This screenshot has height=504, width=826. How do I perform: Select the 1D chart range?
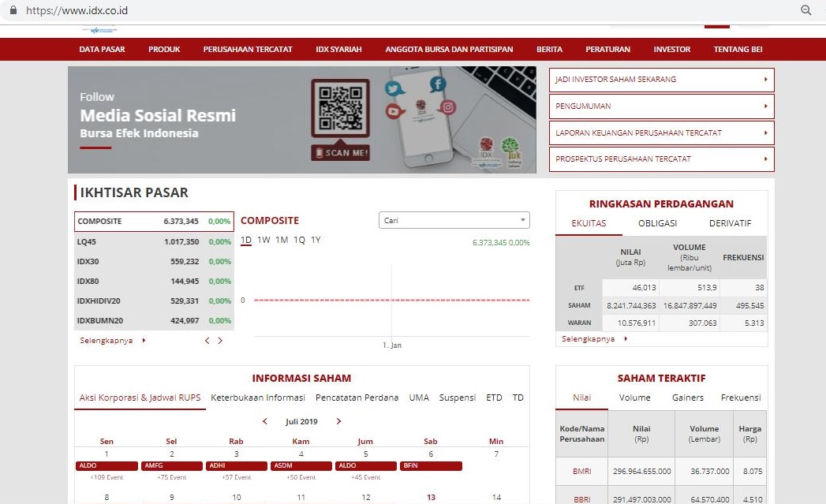(x=246, y=240)
